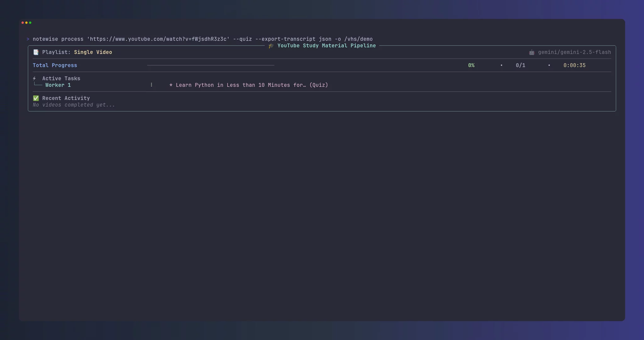This screenshot has height=340, width=644.
Task: Click the graduation cap icon in pipeline title
Action: tap(271, 46)
